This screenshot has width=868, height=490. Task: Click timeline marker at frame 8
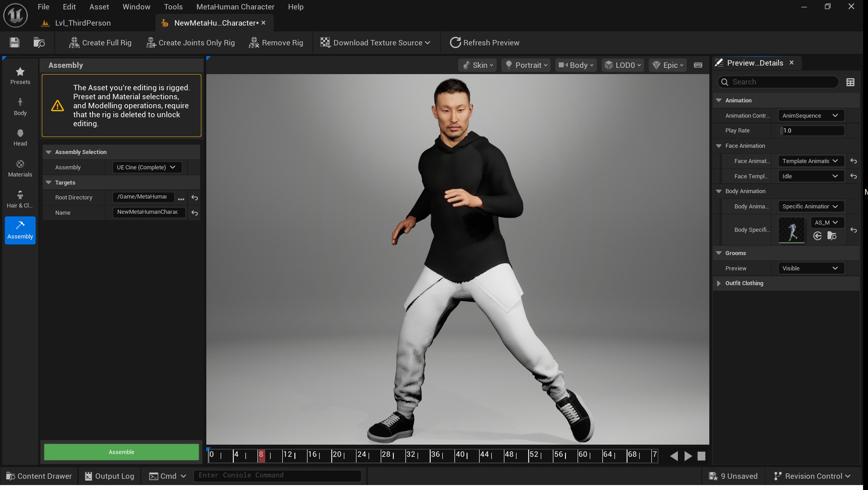261,455
